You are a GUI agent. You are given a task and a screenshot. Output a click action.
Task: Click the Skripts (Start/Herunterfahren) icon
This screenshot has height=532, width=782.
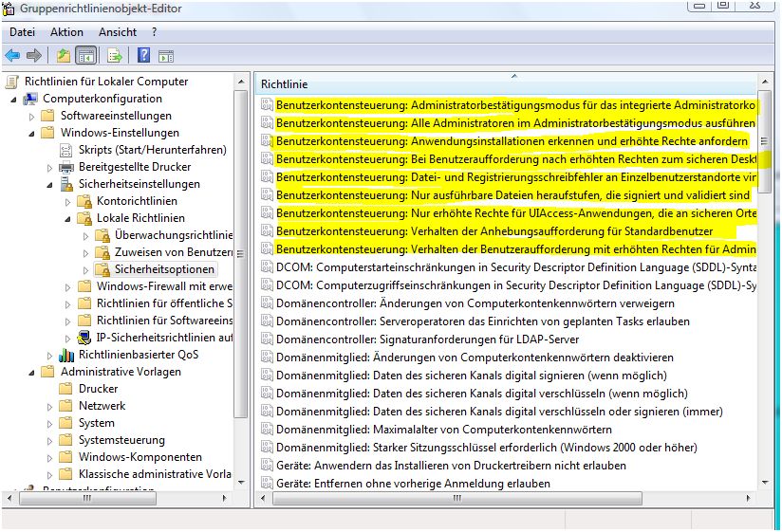[65, 150]
